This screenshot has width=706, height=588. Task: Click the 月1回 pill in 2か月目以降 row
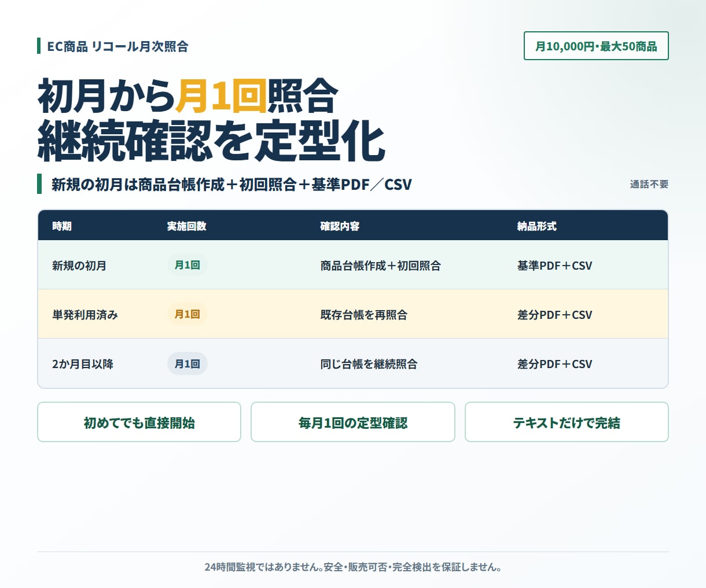point(187,363)
